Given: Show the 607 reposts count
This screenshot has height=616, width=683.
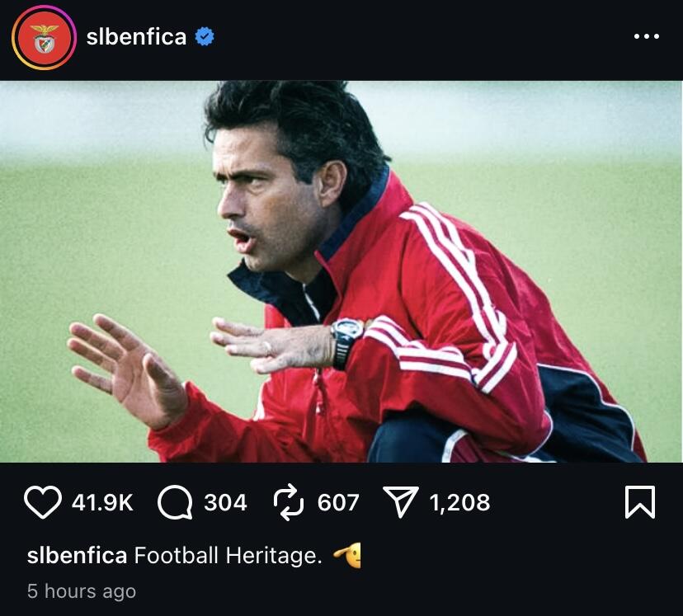Looking at the screenshot, I should point(338,502).
